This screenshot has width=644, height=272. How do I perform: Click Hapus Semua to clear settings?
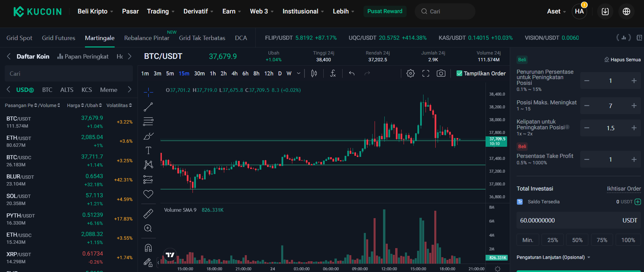(x=622, y=60)
